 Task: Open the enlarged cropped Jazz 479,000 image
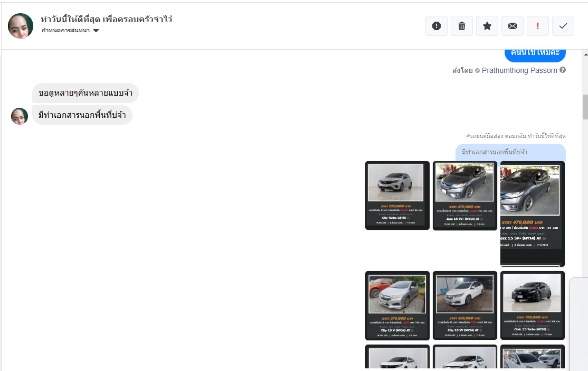coord(533,214)
